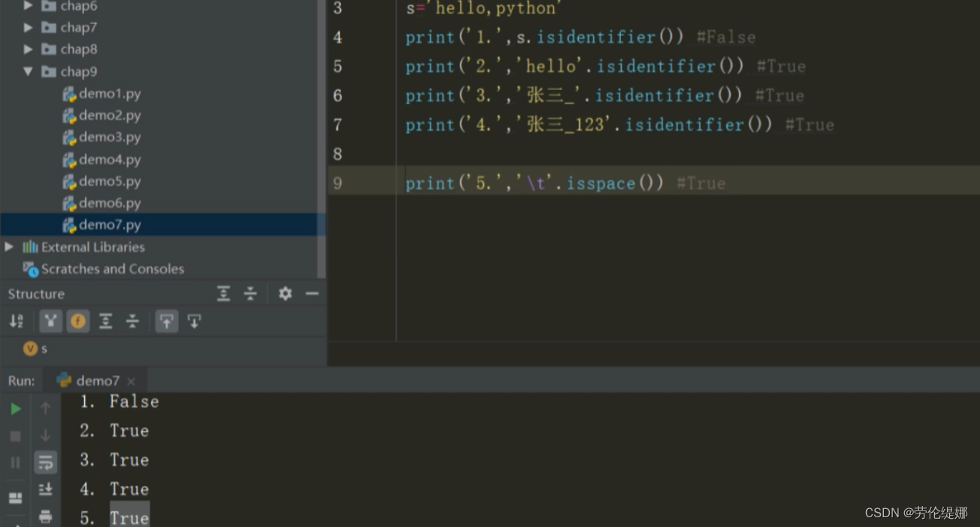Click the up stack trace arrow
The width and height of the screenshot is (980, 527).
pyautogui.click(x=46, y=408)
